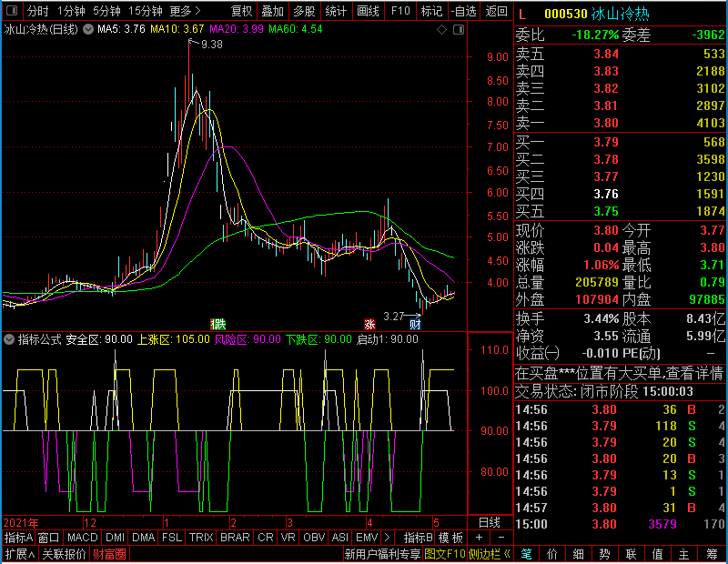This screenshot has width=728, height=564.
Task: Open the 关联报价 related quotes tab
Action: pyautogui.click(x=64, y=554)
